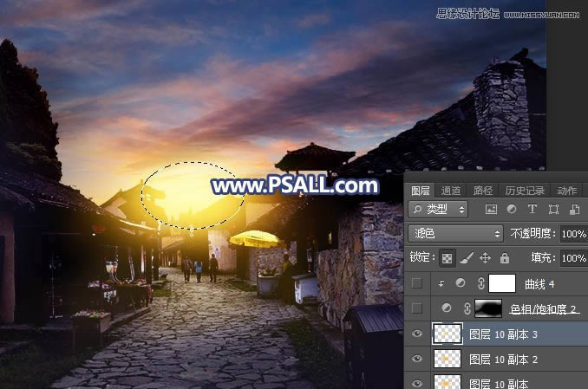
Task: Click the shape layer filter icon
Action: pos(552,210)
